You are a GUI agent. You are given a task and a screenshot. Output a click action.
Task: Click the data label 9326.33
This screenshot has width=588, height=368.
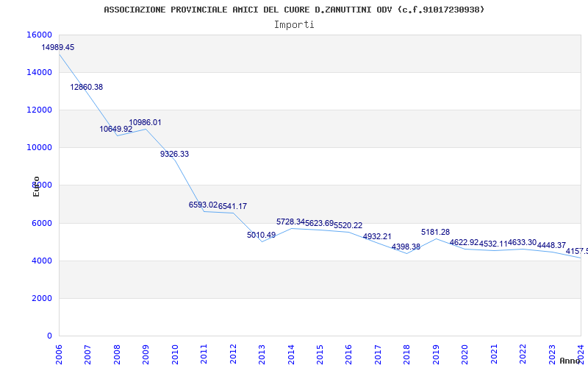(174, 154)
